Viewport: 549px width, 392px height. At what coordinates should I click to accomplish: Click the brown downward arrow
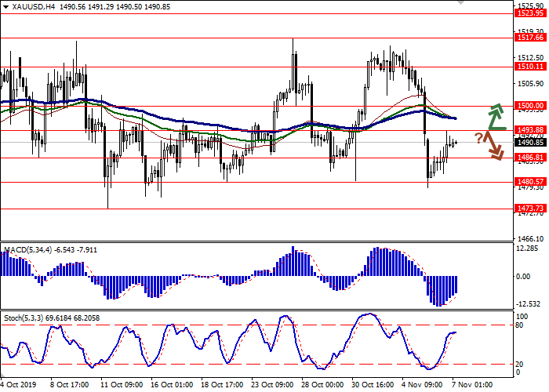(494, 145)
